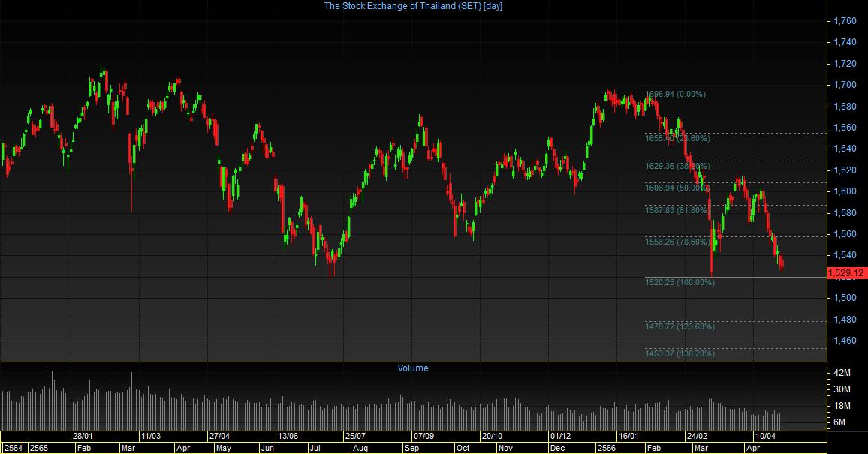This screenshot has width=868, height=454.
Task: Click the May month label
Action: 224,449
